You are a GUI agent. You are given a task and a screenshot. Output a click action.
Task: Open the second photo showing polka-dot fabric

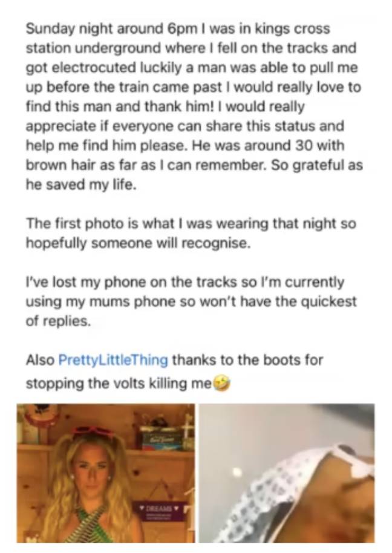(287, 473)
